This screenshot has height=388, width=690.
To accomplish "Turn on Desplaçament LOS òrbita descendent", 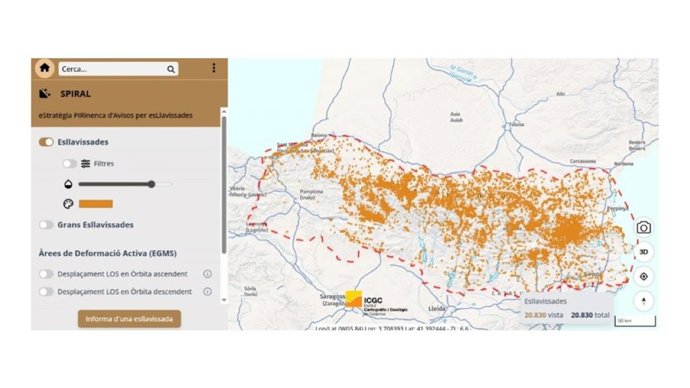I will (x=46, y=292).
